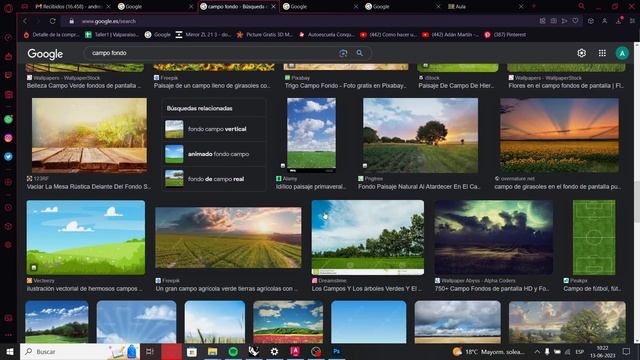Open the Picture Gratis 3D bookmark
The image size is (640, 360).
point(264,35)
